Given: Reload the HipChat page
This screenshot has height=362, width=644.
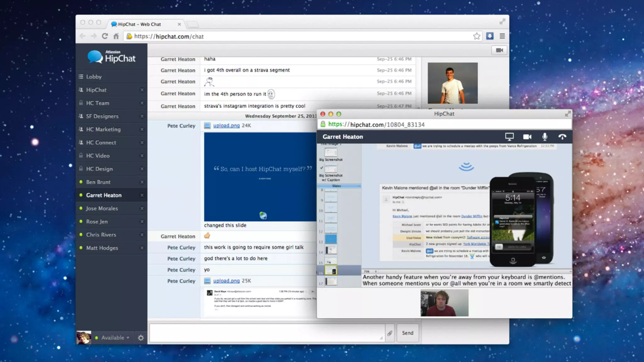Looking at the screenshot, I should 105,36.
